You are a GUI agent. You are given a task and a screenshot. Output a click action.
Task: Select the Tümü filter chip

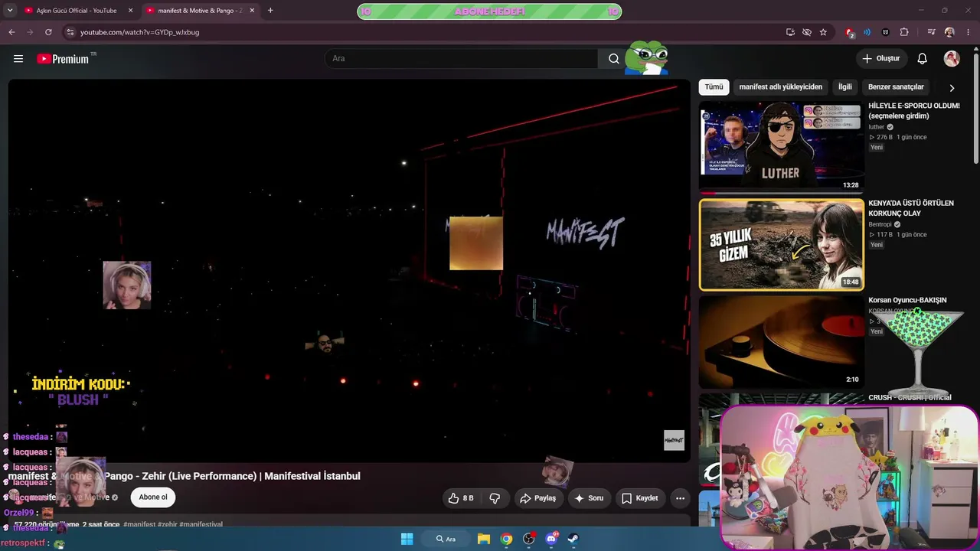[714, 87]
